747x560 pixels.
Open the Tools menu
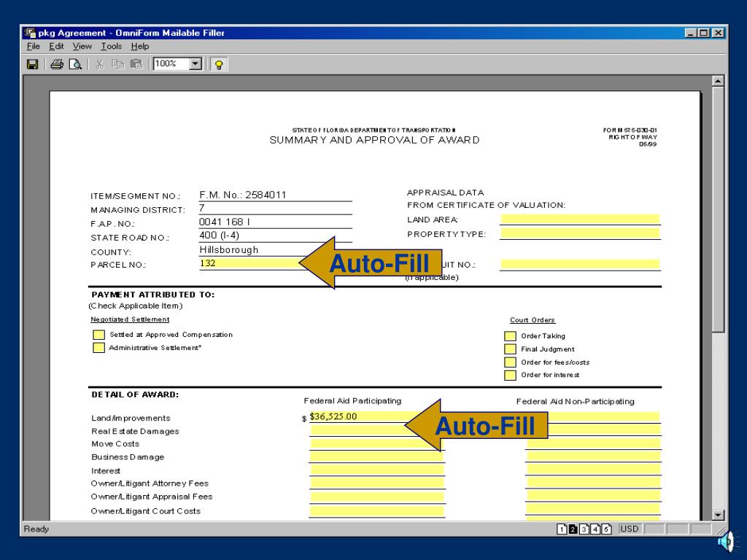click(112, 46)
